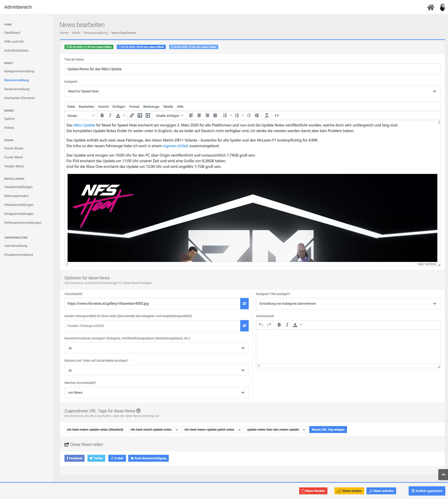
Task: Open the user avatar menu
Action: click(x=442, y=7)
